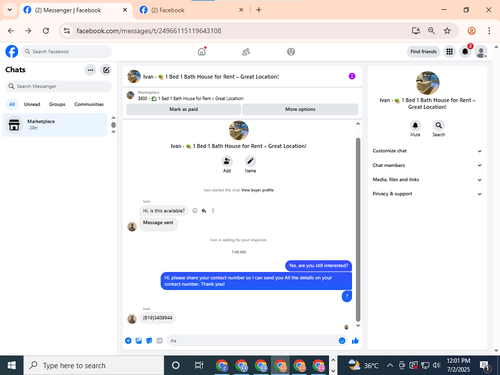
Task: Select the All chats filter tab
Action: (x=12, y=104)
